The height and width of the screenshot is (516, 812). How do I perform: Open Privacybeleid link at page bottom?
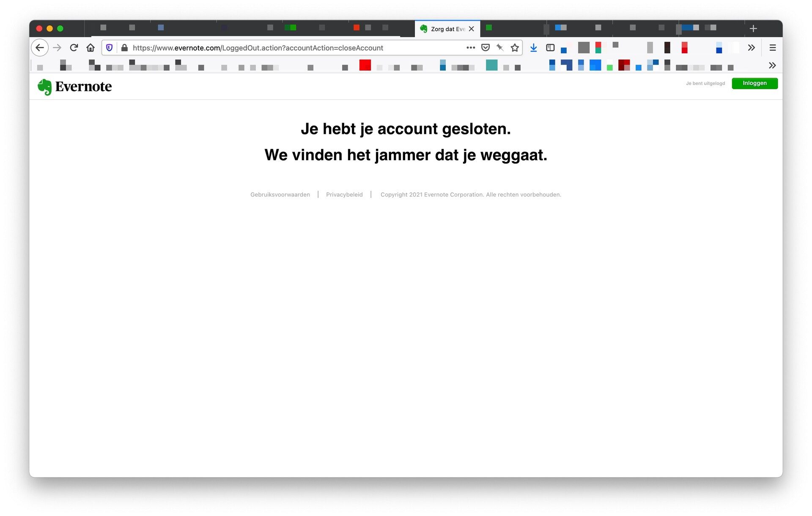point(344,194)
